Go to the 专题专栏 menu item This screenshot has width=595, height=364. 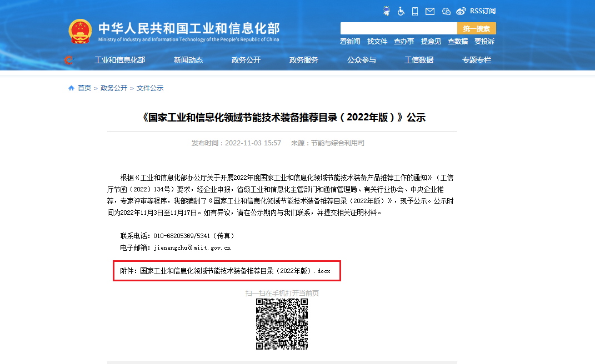pos(477,60)
